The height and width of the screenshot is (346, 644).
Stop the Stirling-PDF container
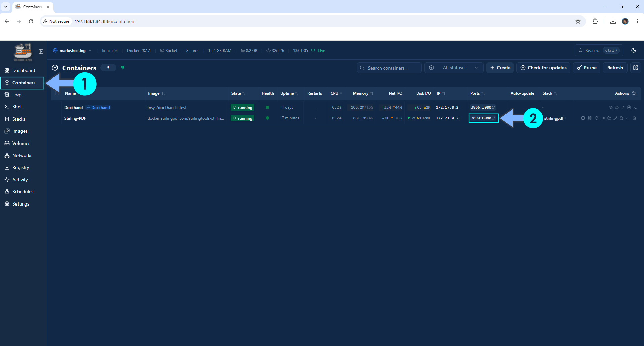coord(583,118)
